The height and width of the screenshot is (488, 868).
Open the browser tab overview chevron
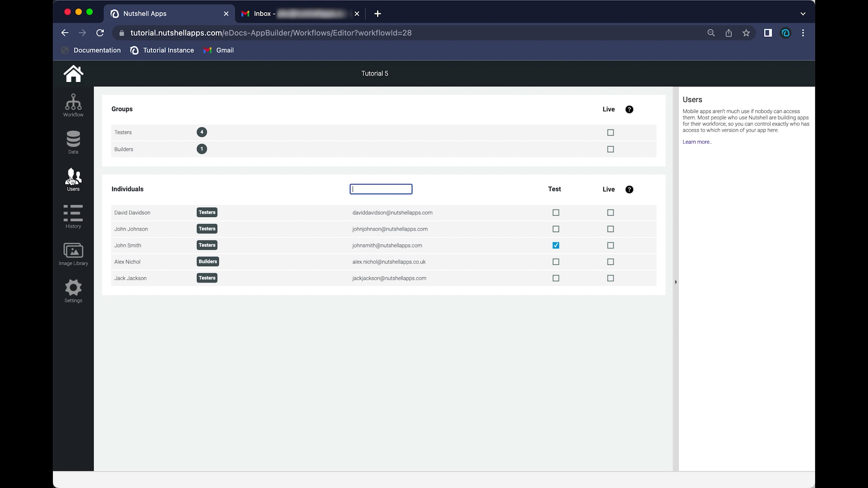pyautogui.click(x=803, y=14)
